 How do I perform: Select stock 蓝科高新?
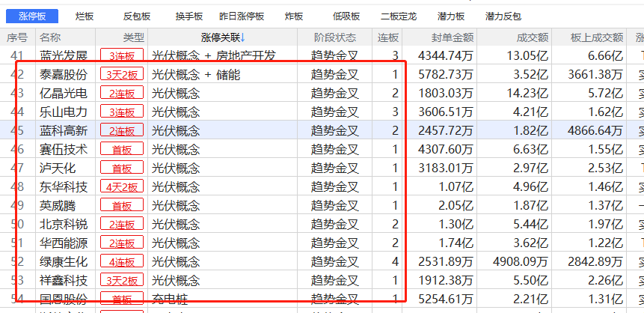(x=64, y=131)
